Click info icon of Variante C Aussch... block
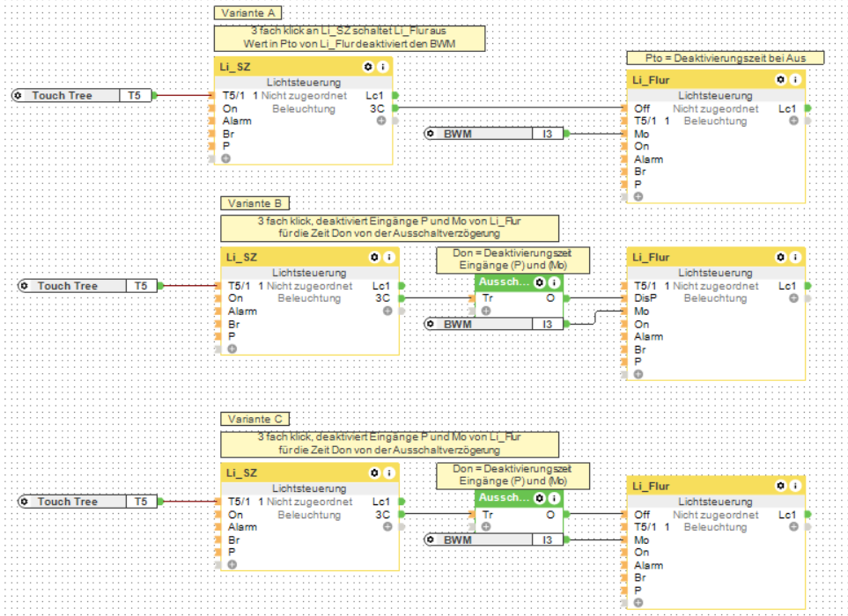The height and width of the screenshot is (616, 848). tap(554, 498)
